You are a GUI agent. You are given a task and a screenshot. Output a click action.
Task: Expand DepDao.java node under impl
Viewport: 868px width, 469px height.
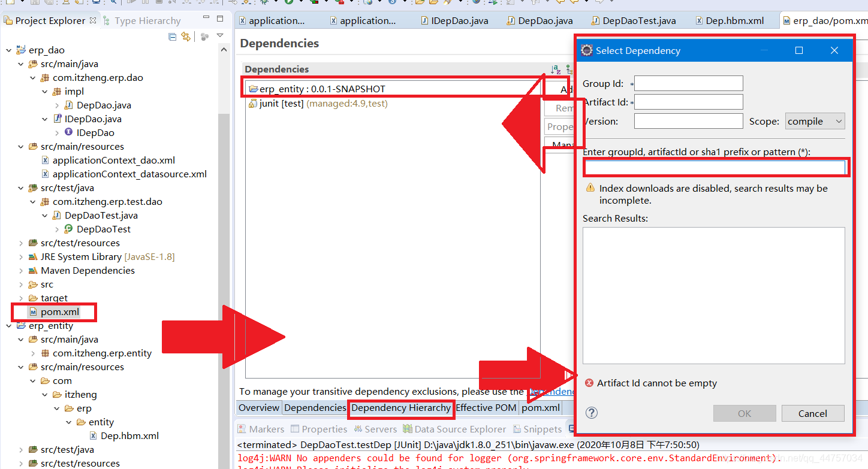tap(57, 105)
